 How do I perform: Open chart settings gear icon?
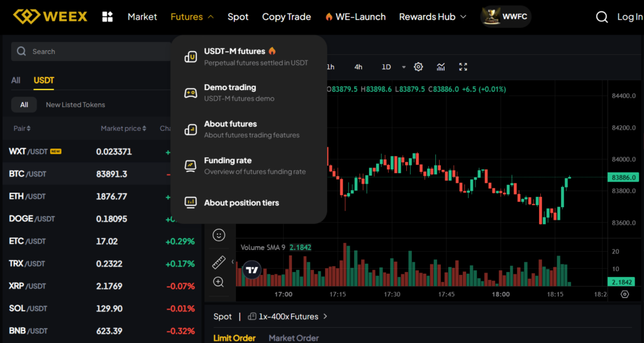(x=418, y=67)
